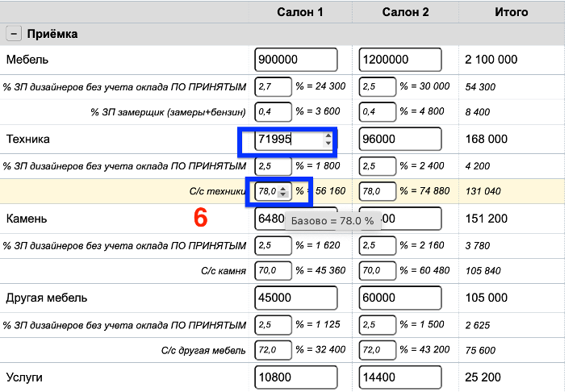The height and width of the screenshot is (392, 581).
Task: Click the Услуги field for Салон 2
Action: pyautogui.click(x=400, y=377)
